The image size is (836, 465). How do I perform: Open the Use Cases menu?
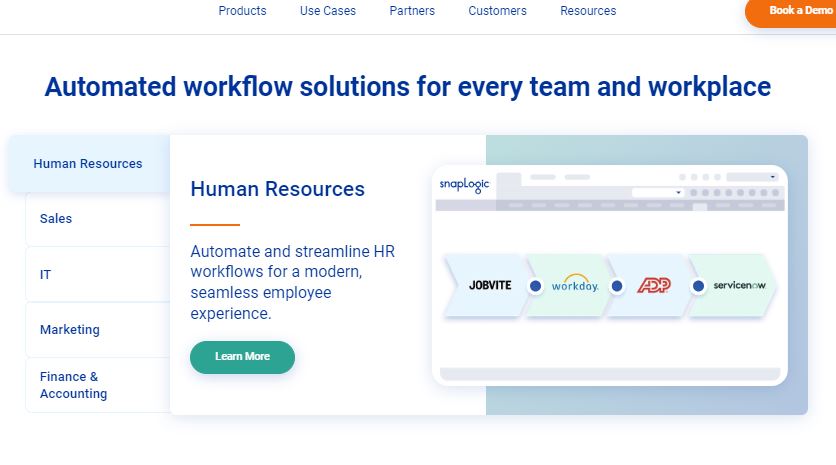327,11
